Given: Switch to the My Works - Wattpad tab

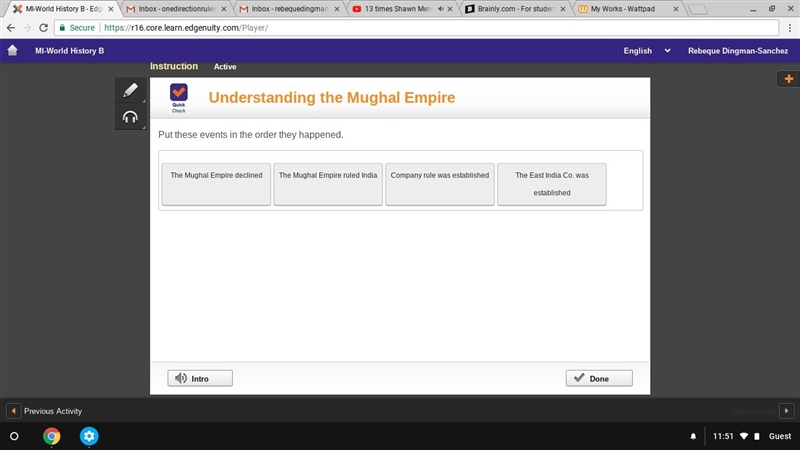Looking at the screenshot, I should 629,9.
